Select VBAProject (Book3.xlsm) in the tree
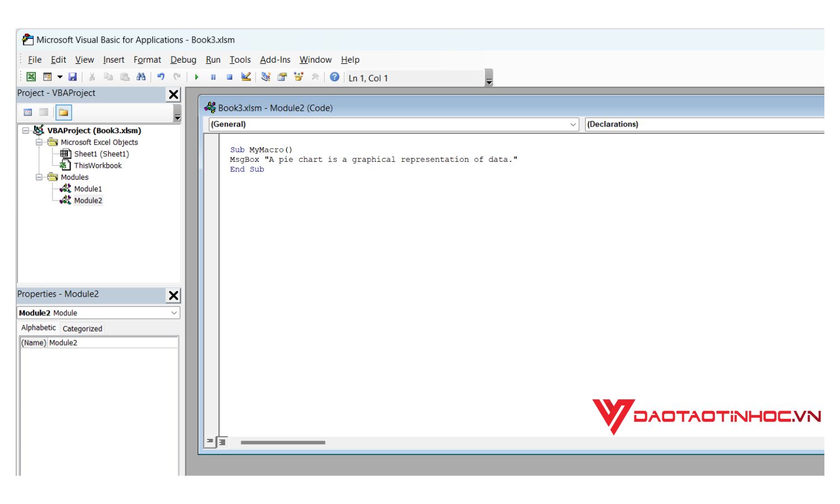This screenshot has height=504, width=840. (x=94, y=130)
